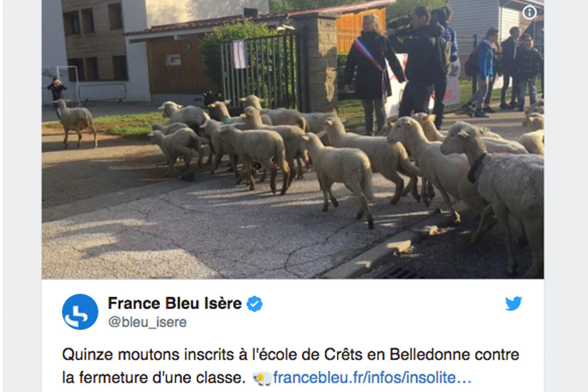This screenshot has height=392, width=588.
Task: Click the lone sheep on the left
Action: tap(76, 122)
